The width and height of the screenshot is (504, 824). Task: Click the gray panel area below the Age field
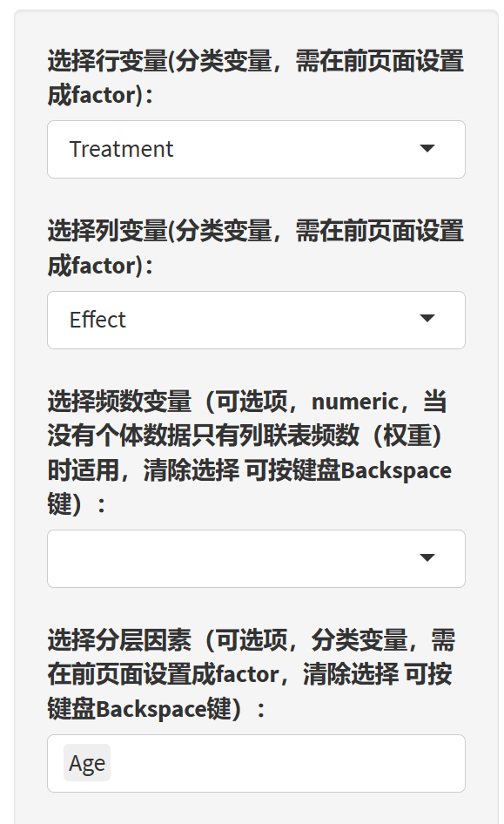coord(256,809)
